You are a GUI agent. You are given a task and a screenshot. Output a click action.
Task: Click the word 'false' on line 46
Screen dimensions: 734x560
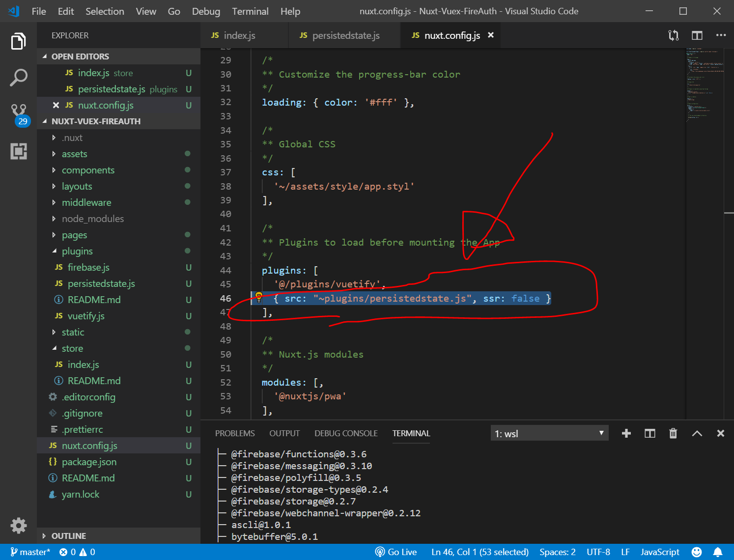[x=525, y=298]
